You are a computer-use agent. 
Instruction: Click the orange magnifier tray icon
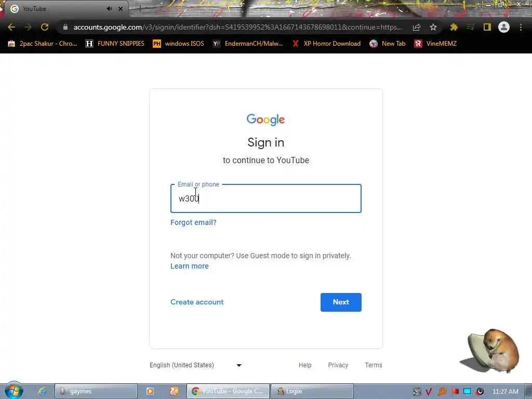coord(442,392)
